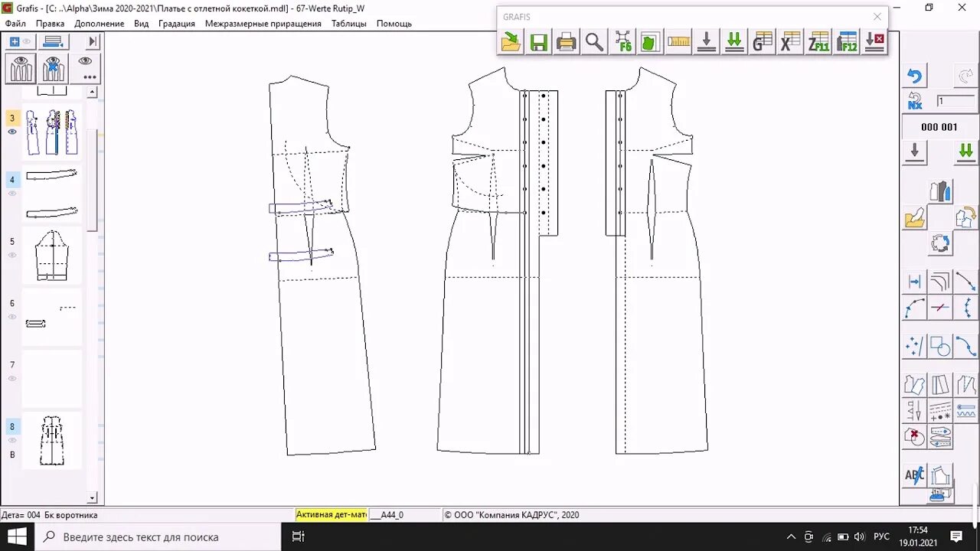Click the piece list up scroll arrow
980x551 pixels.
click(x=93, y=92)
